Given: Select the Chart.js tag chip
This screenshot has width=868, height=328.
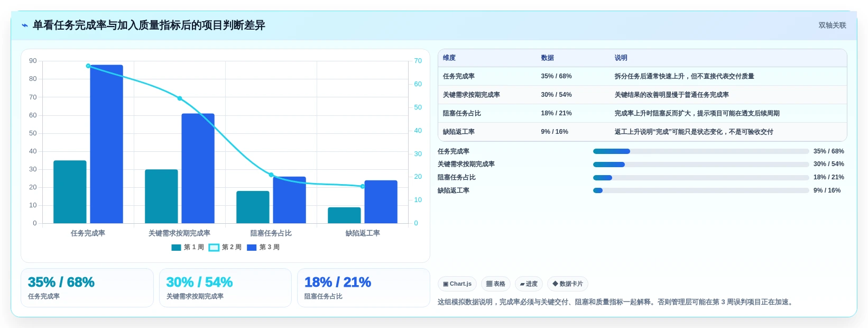Looking at the screenshot, I should [457, 284].
